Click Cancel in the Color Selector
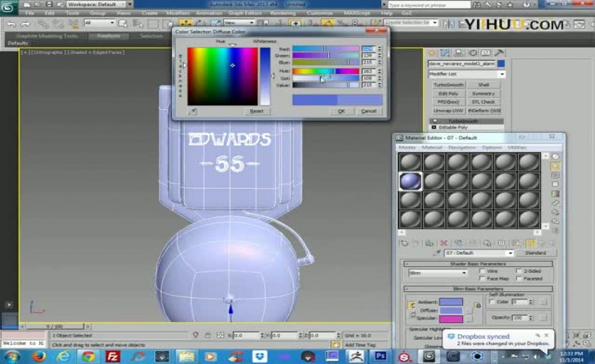This screenshot has width=595, height=364. pyautogui.click(x=369, y=111)
